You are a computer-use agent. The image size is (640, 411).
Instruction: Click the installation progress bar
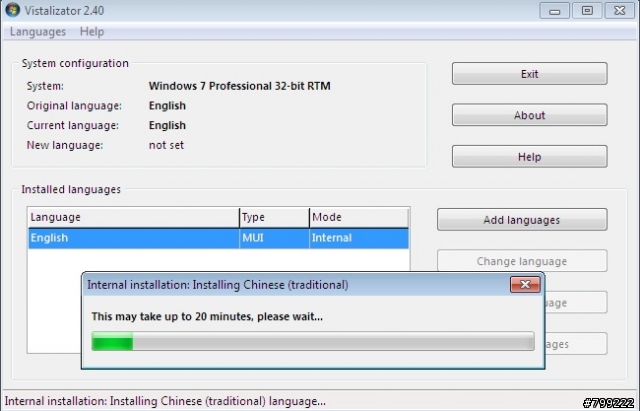(x=313, y=341)
